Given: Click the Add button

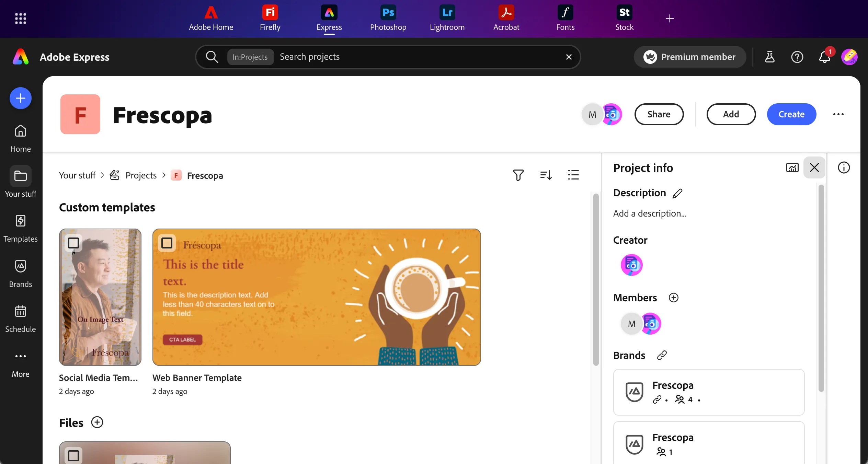Looking at the screenshot, I should (x=731, y=114).
